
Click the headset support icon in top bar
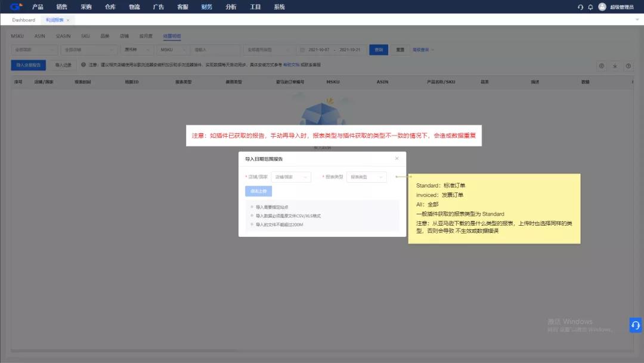(x=580, y=7)
